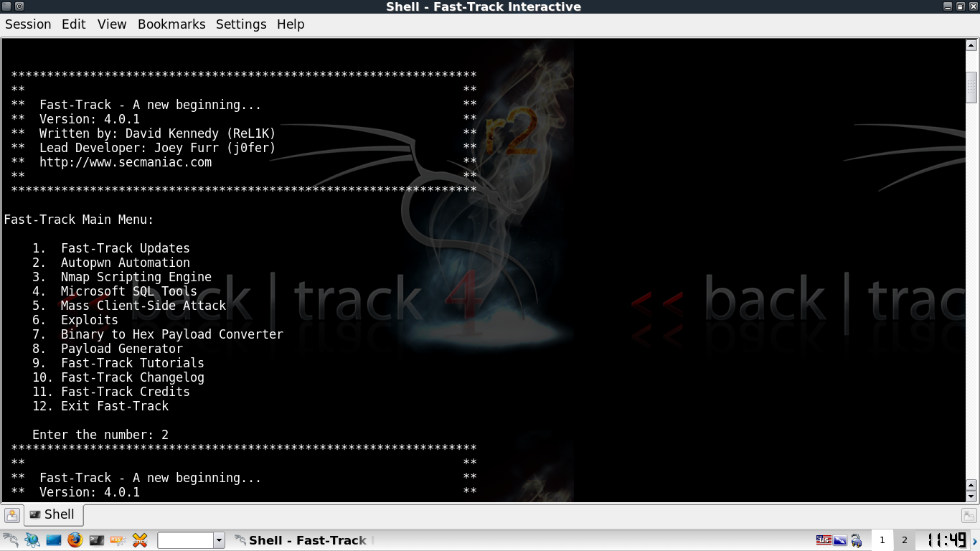Click the show desktop icon in taskbar
980x551 pixels.
54,540
